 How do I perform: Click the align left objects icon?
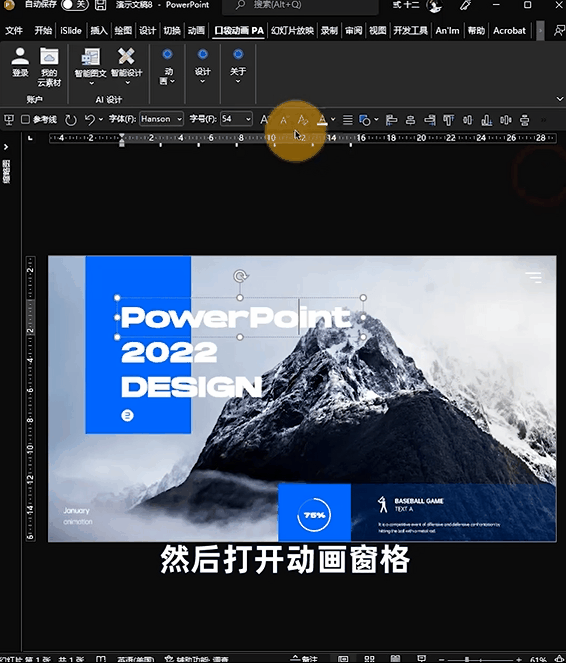pos(391,121)
